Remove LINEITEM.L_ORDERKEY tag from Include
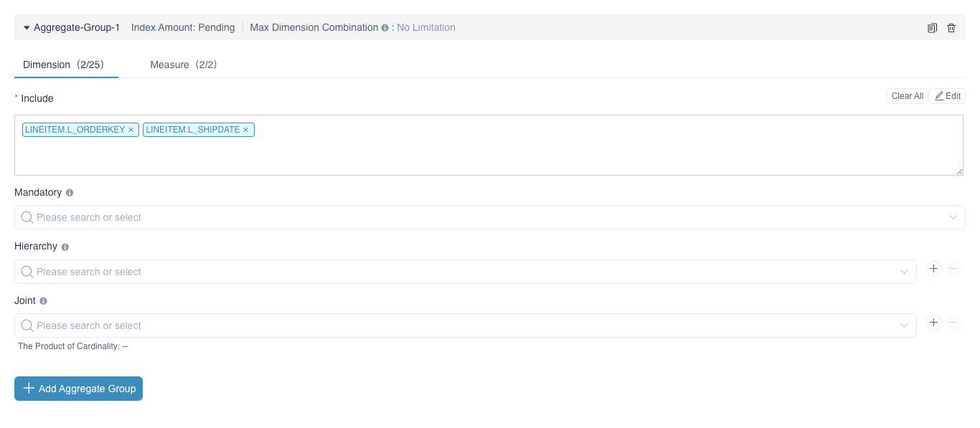The height and width of the screenshot is (428, 980). coord(131,130)
